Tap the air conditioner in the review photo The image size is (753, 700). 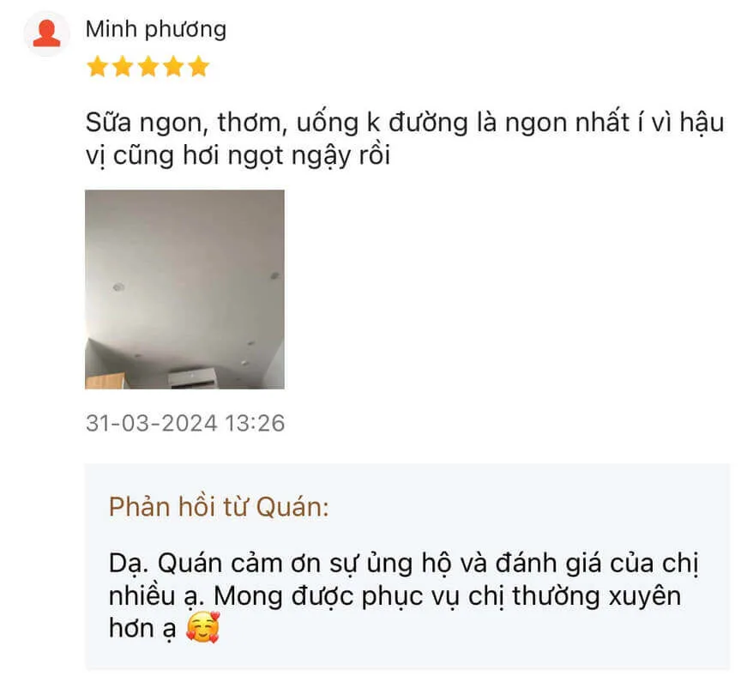coord(193,377)
